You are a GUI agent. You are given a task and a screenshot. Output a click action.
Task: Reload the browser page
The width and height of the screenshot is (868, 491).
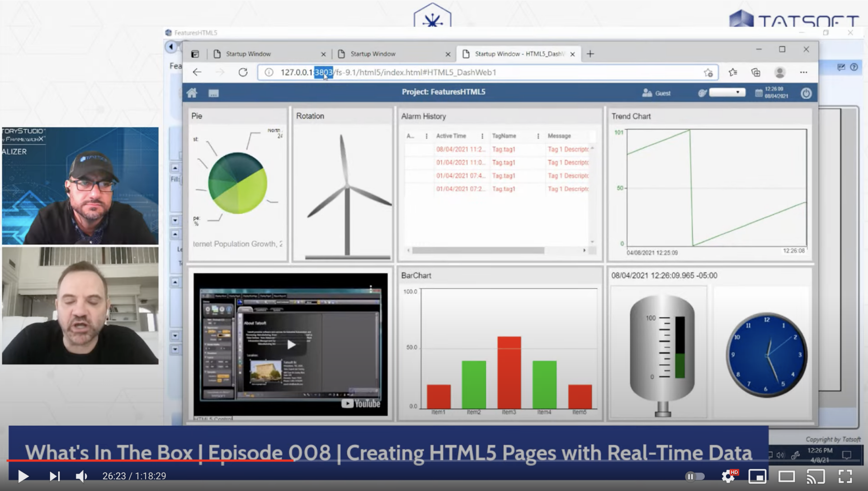click(x=243, y=72)
